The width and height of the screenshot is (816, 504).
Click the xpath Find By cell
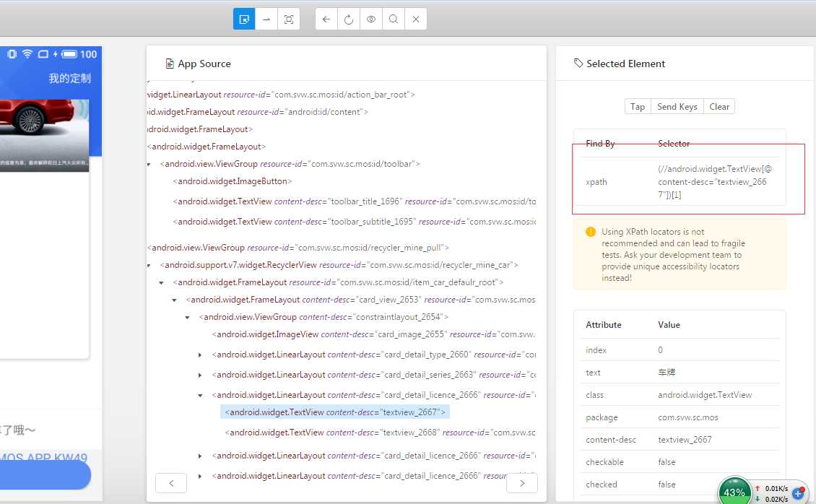(596, 182)
